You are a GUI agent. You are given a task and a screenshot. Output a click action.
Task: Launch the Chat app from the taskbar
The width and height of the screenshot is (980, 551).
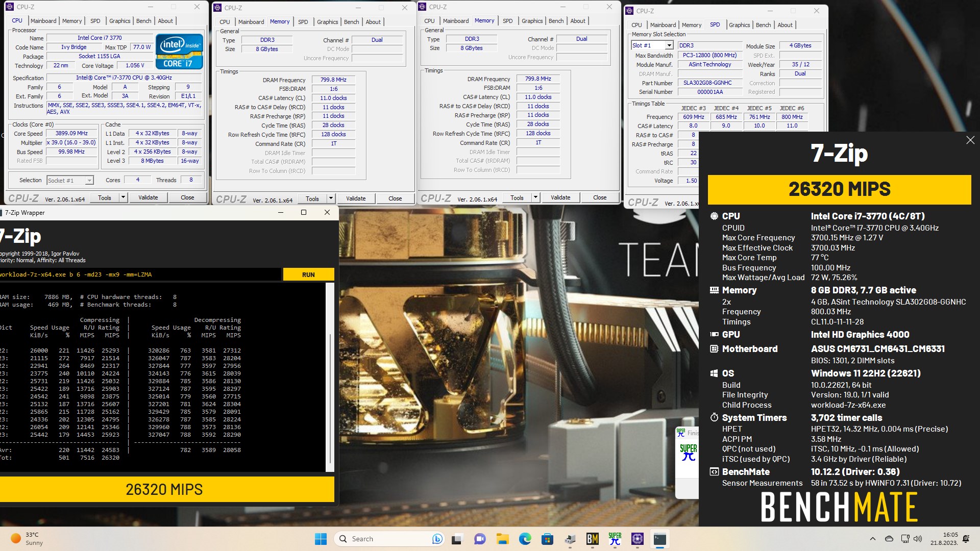(480, 539)
